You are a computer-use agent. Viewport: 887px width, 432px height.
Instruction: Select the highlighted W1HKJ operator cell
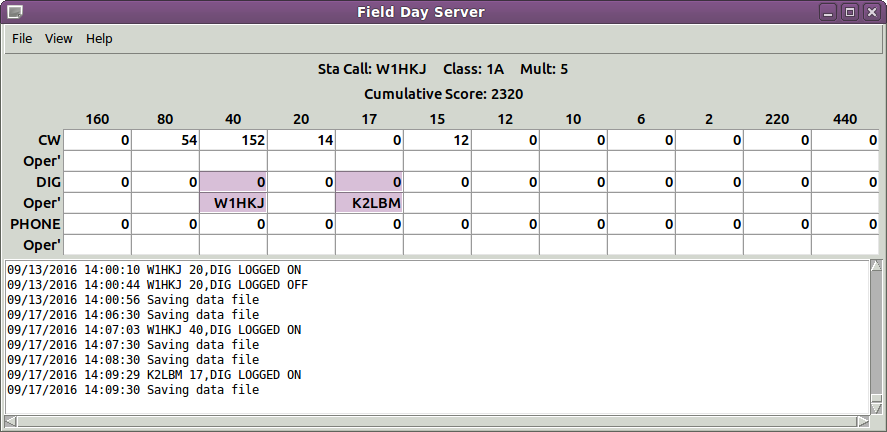tap(233, 203)
